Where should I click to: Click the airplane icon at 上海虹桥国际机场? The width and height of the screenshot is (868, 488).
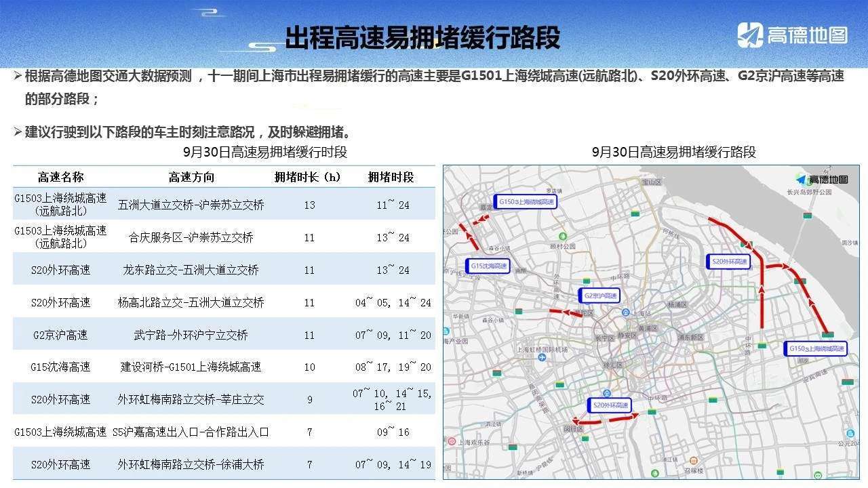[x=542, y=357]
